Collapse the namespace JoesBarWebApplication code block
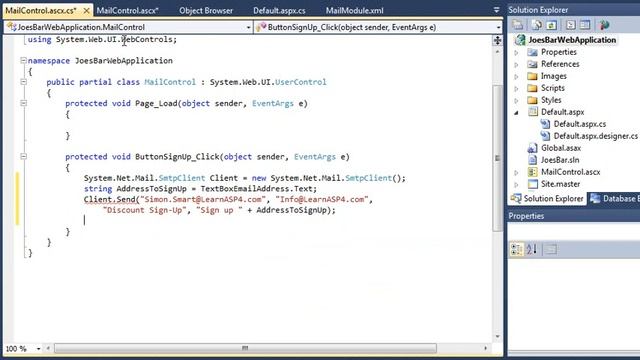 click(x=23, y=60)
